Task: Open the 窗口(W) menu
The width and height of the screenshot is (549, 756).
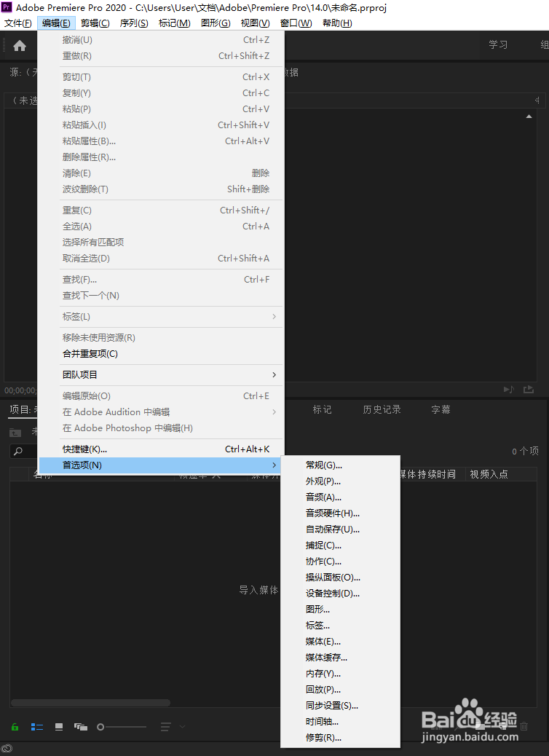Action: [x=296, y=23]
